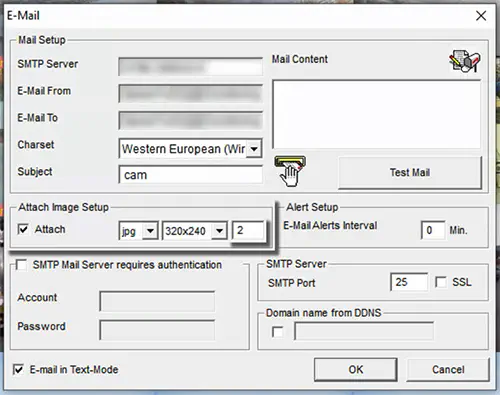Click the Charset label

click(36, 145)
